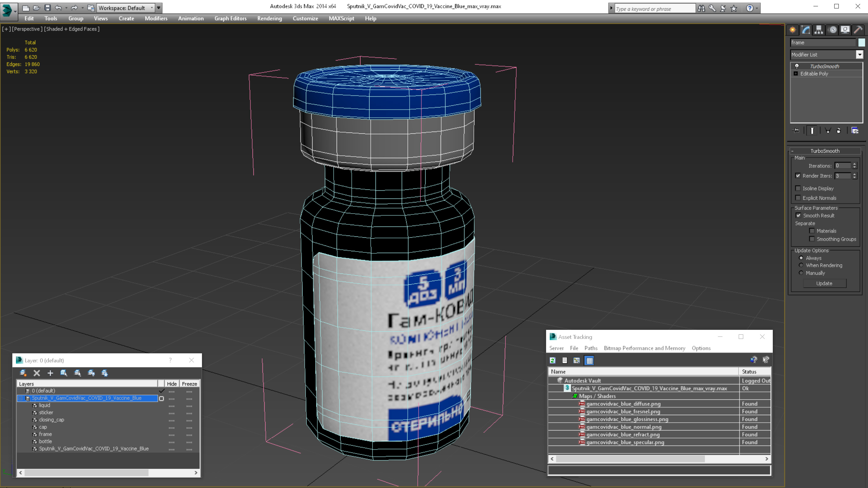Expand the Editable Poly stack entry
Screen dimensions: 868x488
[796, 74]
